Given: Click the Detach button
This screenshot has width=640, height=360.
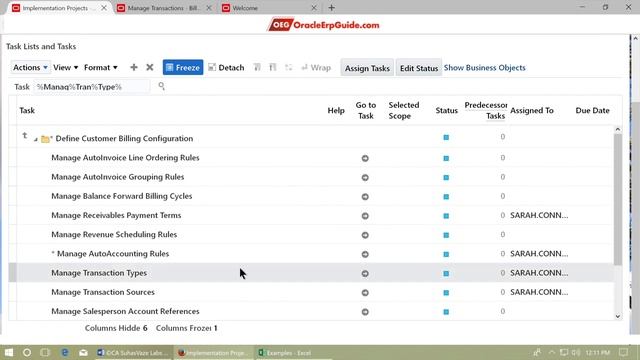Looking at the screenshot, I should (x=226, y=67).
